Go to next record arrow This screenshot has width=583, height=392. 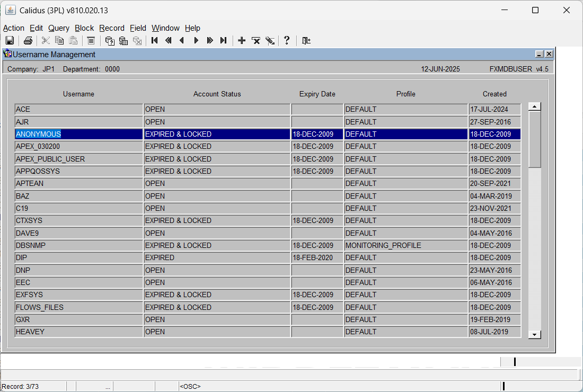[196, 40]
